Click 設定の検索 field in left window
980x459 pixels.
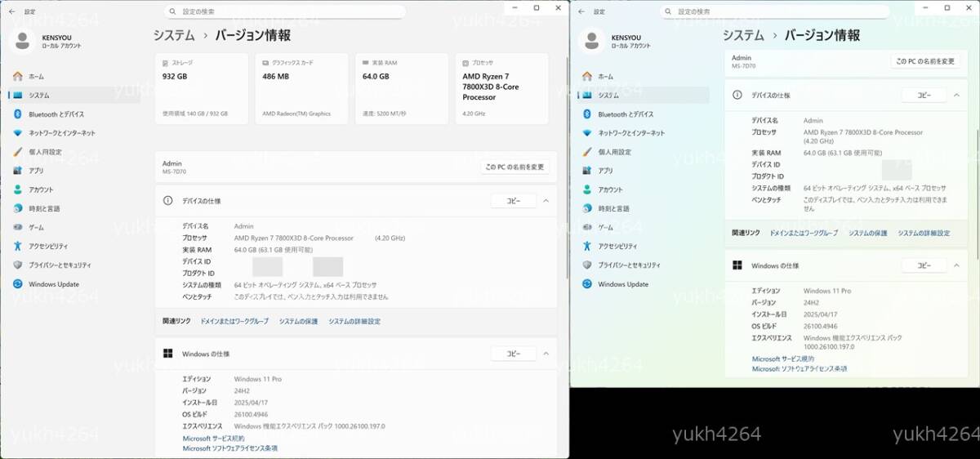click(285, 11)
